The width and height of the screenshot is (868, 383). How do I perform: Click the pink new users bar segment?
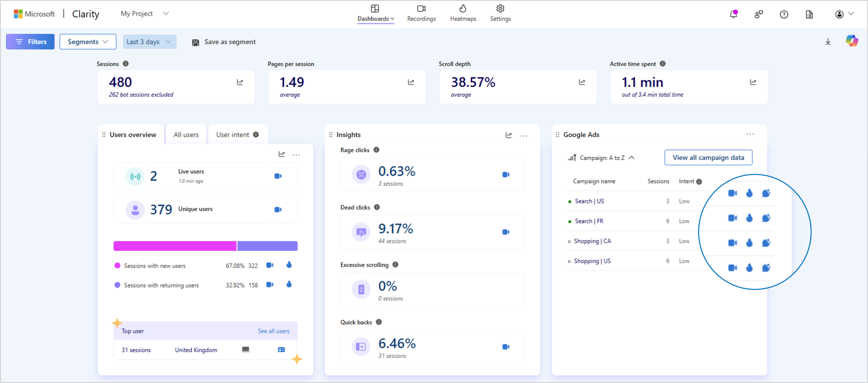click(175, 246)
